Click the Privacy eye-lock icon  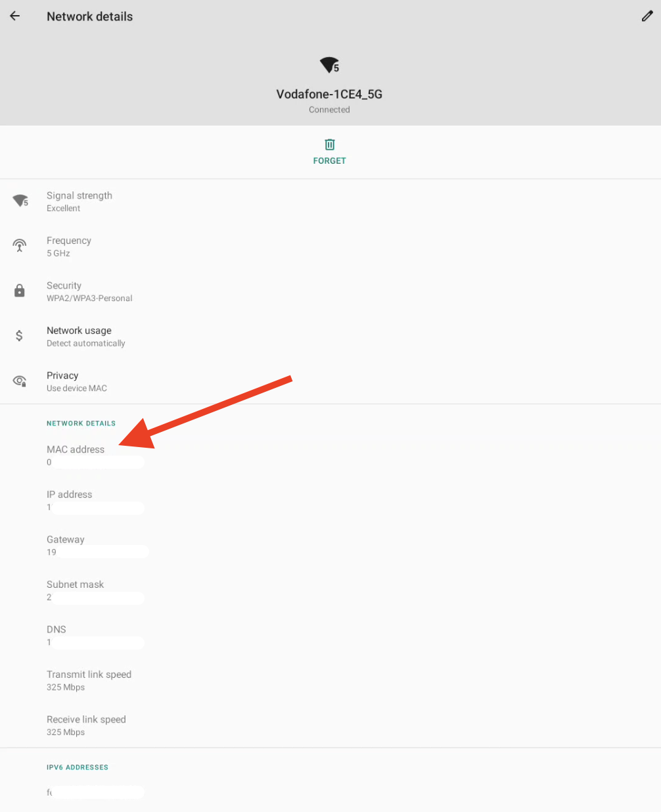[20, 381]
